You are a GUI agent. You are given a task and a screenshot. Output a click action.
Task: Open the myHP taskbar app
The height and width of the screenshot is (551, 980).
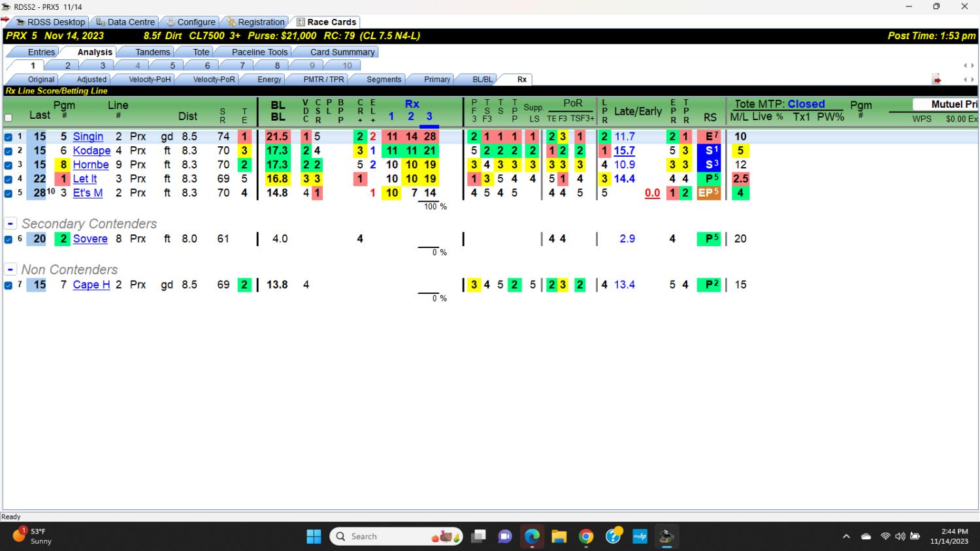click(x=640, y=537)
